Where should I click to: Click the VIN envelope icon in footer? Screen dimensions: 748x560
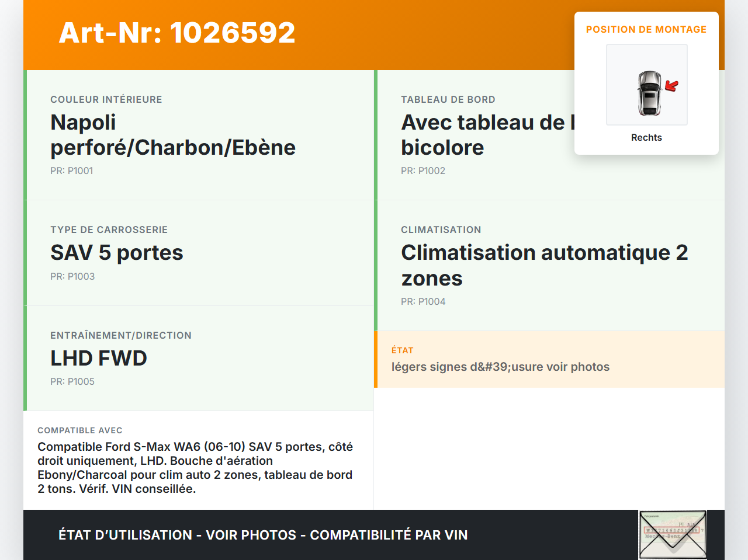[x=673, y=534]
